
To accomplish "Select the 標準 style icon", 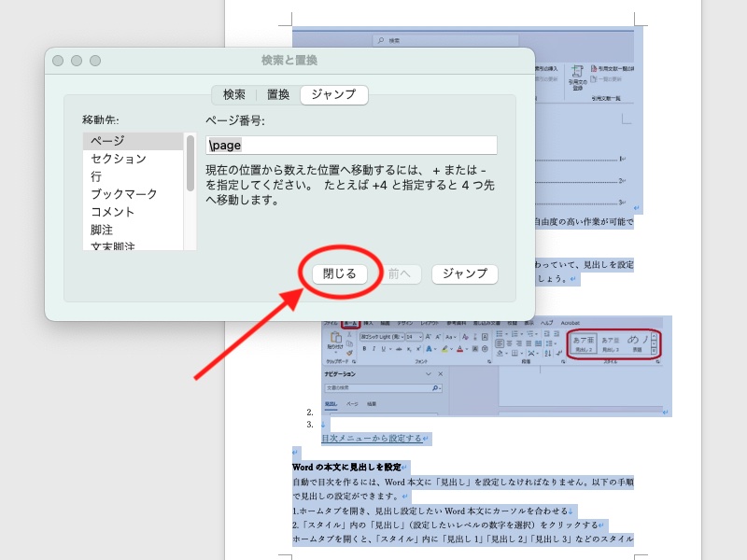I will pyautogui.click(x=636, y=341).
